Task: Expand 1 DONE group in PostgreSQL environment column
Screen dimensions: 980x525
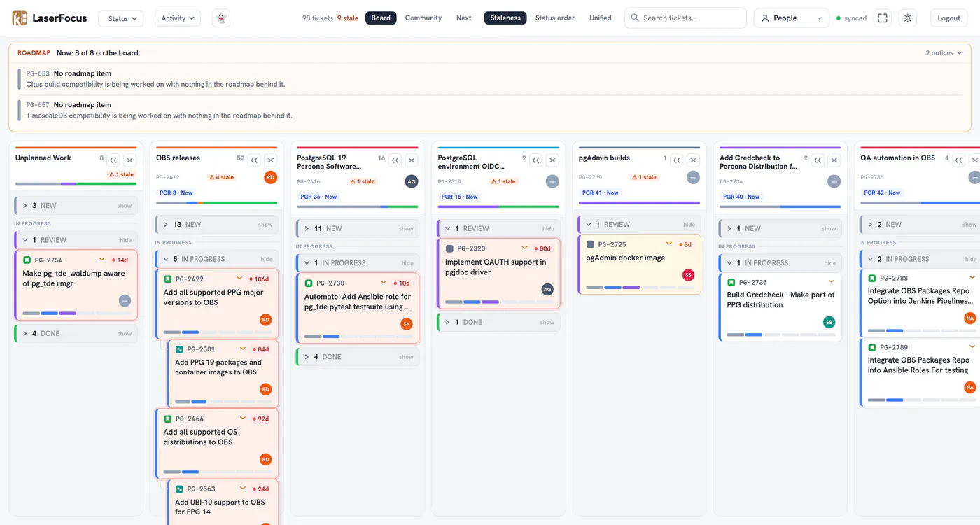Action: [x=498, y=322]
